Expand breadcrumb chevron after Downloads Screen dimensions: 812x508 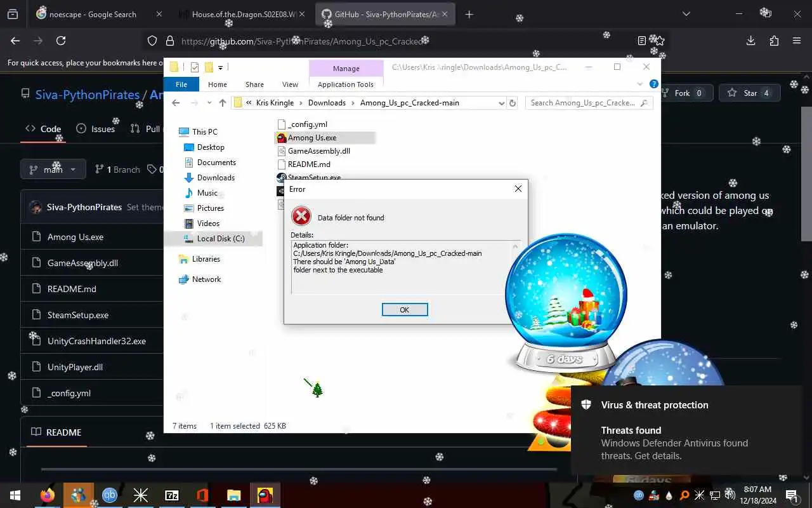[x=353, y=103]
